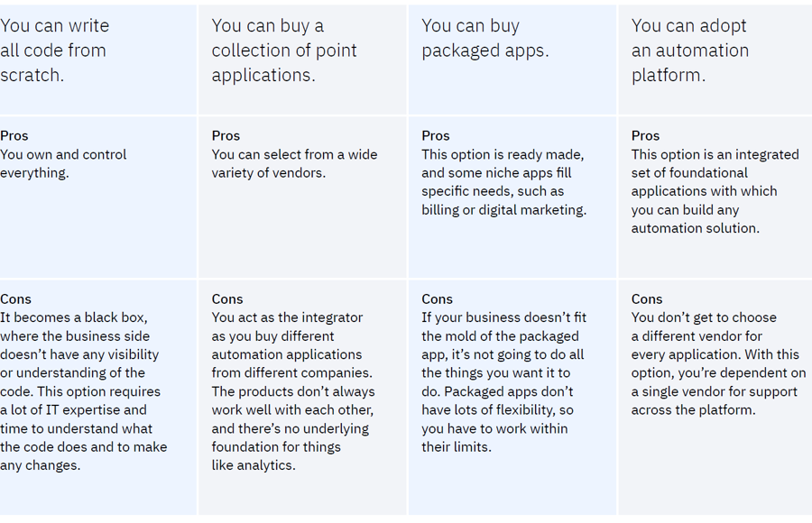Click the "You can buy packaged apps" heading
812x523 pixels.
pos(484,39)
